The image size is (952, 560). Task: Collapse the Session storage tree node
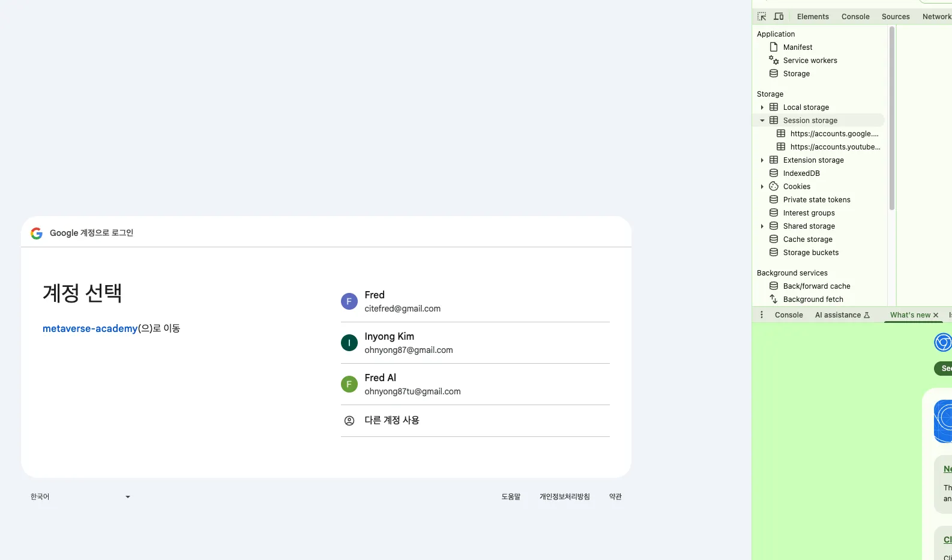click(x=762, y=121)
